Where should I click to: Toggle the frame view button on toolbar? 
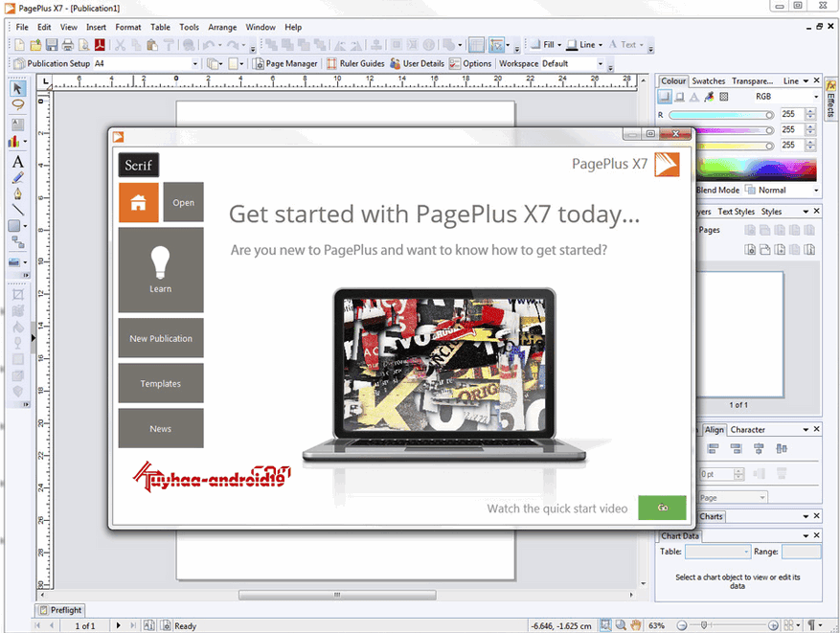pos(476,45)
